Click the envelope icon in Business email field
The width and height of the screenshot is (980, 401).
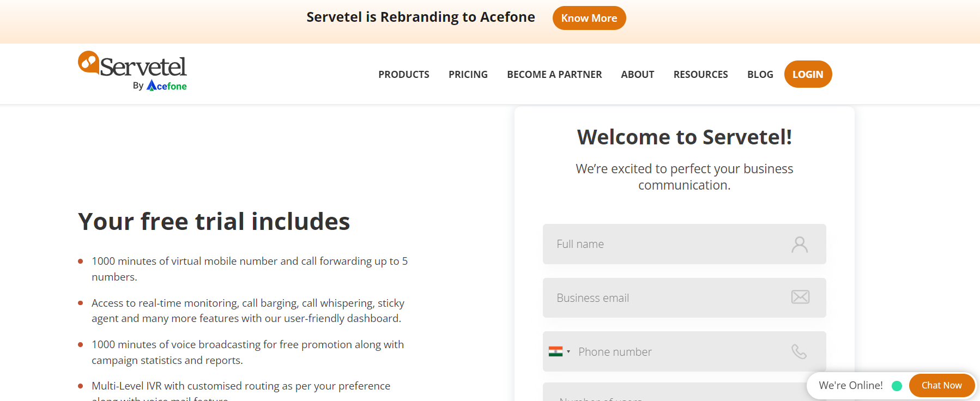[800, 297]
